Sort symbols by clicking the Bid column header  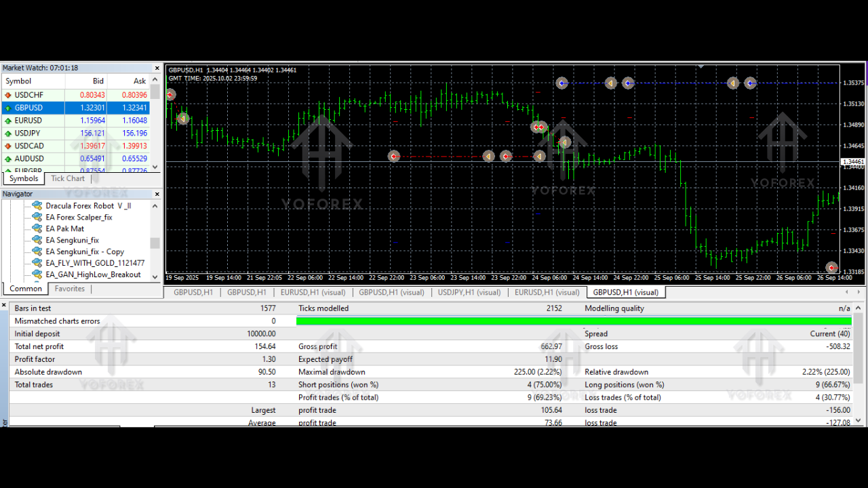[x=98, y=81]
